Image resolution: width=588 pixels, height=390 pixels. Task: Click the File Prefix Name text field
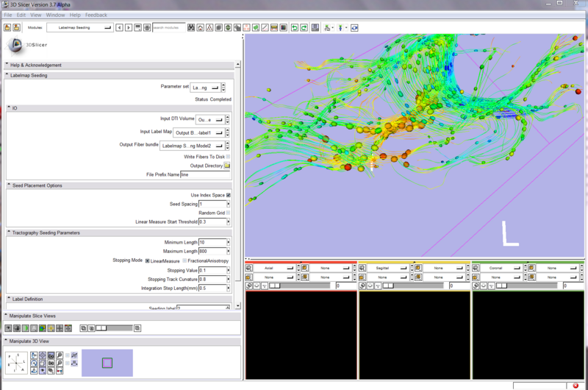pos(204,174)
